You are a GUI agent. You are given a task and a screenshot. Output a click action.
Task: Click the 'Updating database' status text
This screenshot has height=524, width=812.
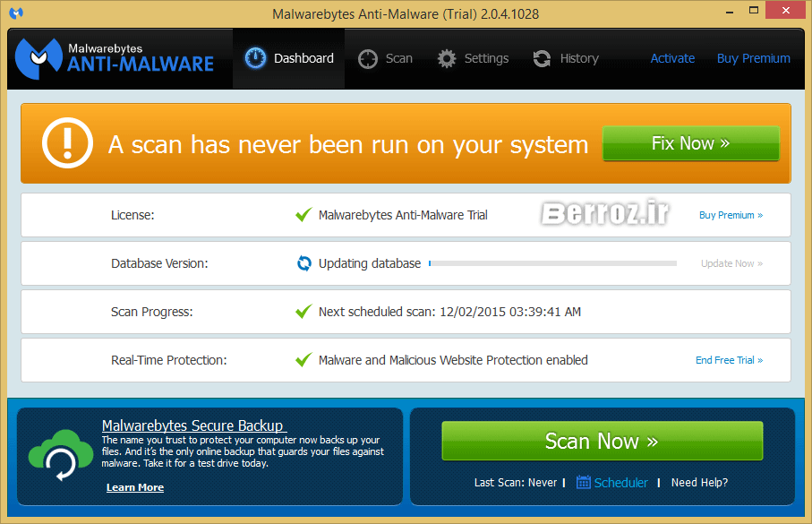click(369, 263)
